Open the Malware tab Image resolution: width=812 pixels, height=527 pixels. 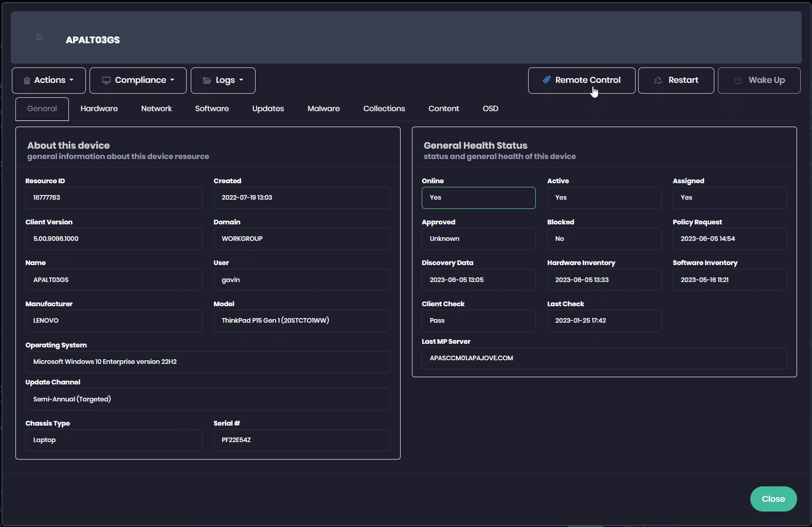(323, 109)
